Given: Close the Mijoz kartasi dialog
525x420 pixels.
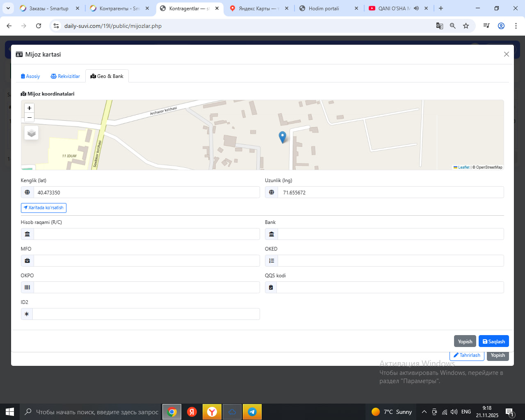Looking at the screenshot, I should (x=507, y=54).
